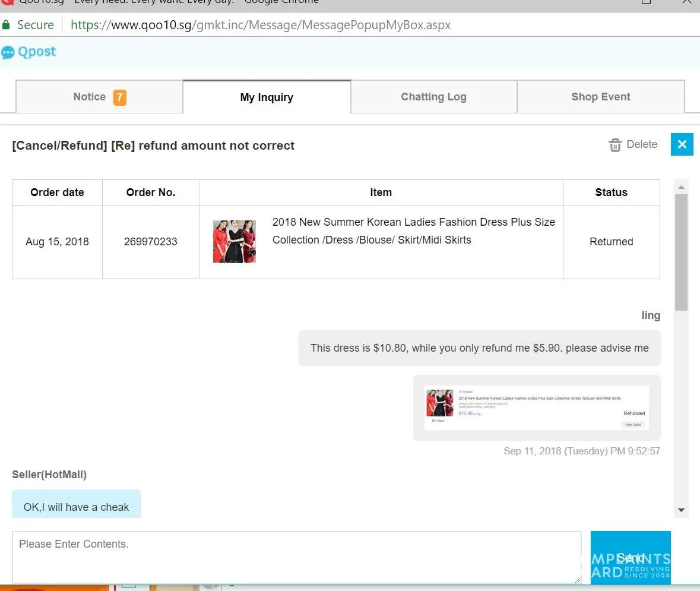Click the trash can Delete icon
This screenshot has width=700, height=591.
[x=615, y=145]
